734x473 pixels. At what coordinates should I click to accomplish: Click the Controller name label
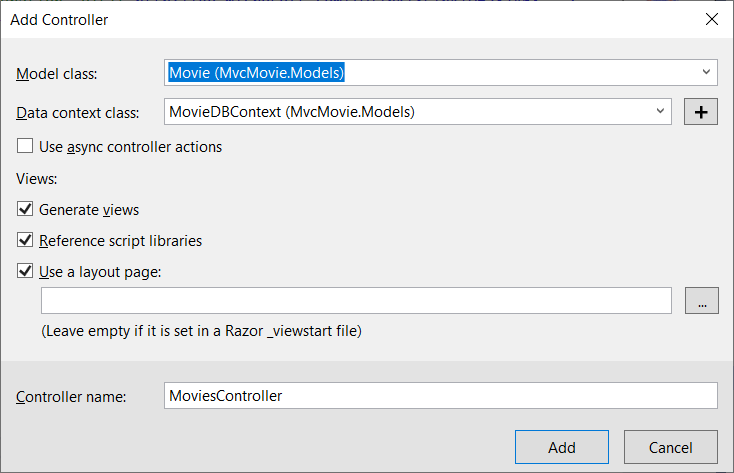pos(71,397)
